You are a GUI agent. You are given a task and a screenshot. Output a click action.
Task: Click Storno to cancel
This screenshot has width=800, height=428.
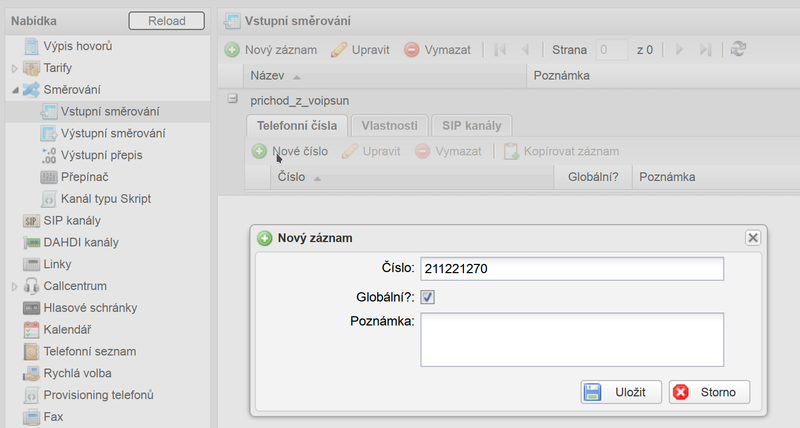click(709, 392)
